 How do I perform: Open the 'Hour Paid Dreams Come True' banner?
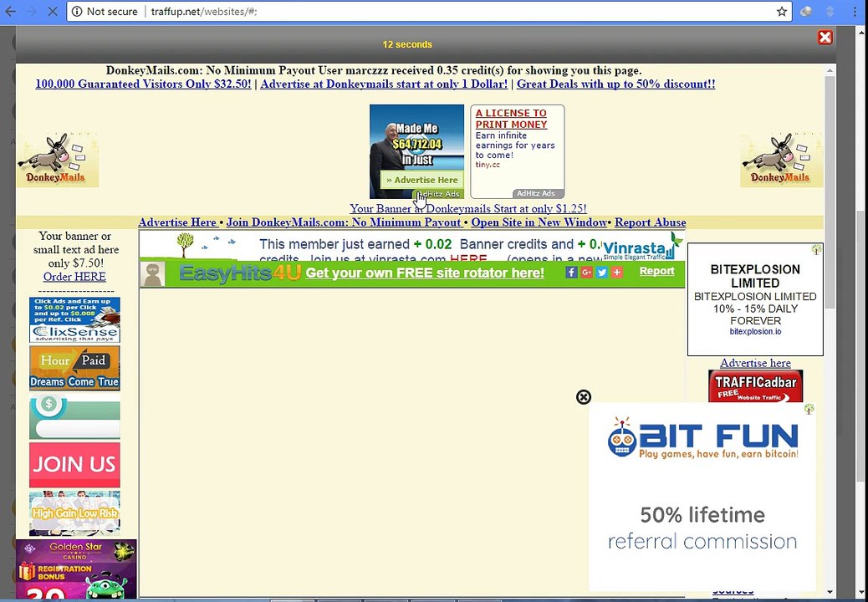coord(74,369)
